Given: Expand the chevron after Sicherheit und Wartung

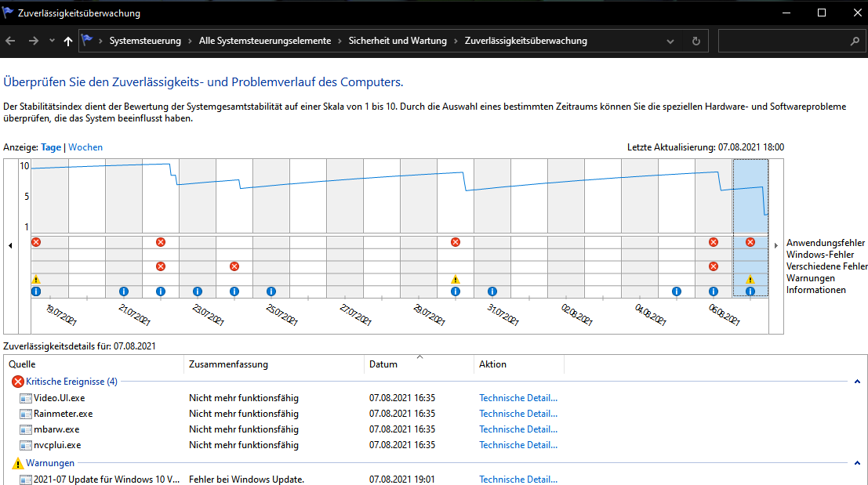Looking at the screenshot, I should 456,41.
